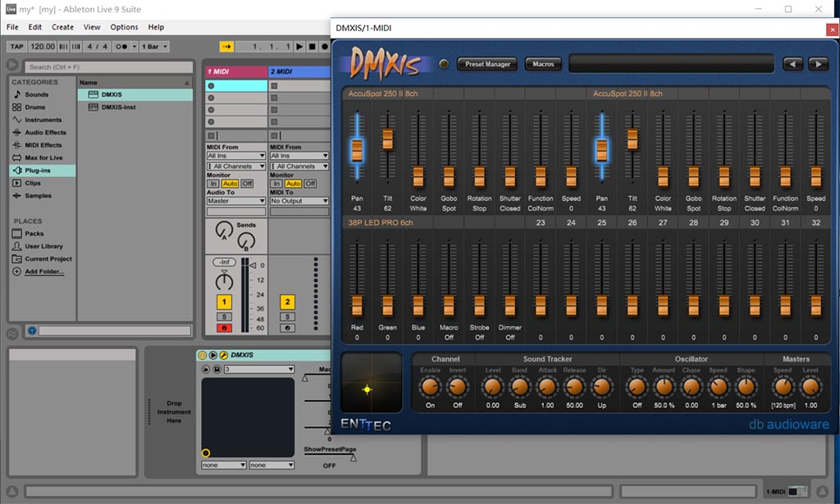The height and width of the screenshot is (504, 840).
Task: Click DMXIS previous preset arrow
Action: point(792,64)
